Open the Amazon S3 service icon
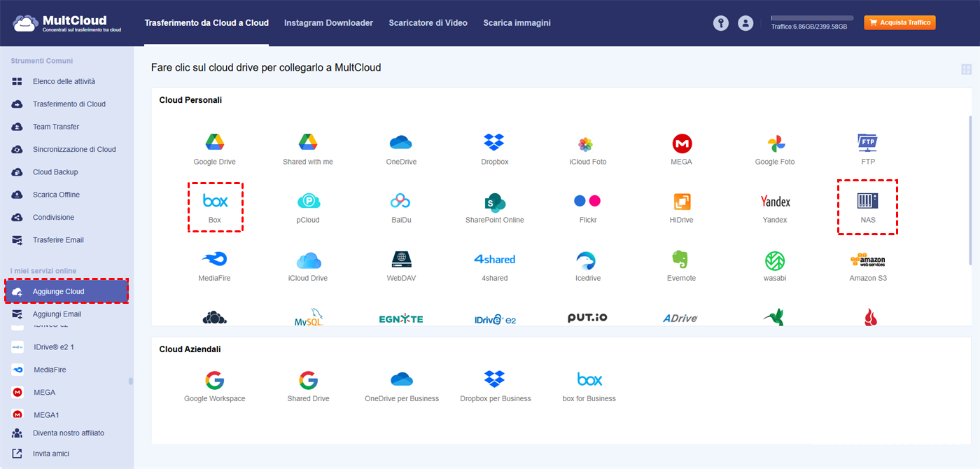The image size is (980, 469). pyautogui.click(x=867, y=260)
